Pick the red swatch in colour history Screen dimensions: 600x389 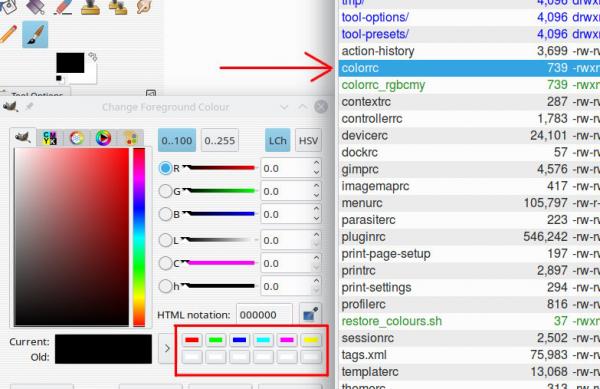[192, 340]
